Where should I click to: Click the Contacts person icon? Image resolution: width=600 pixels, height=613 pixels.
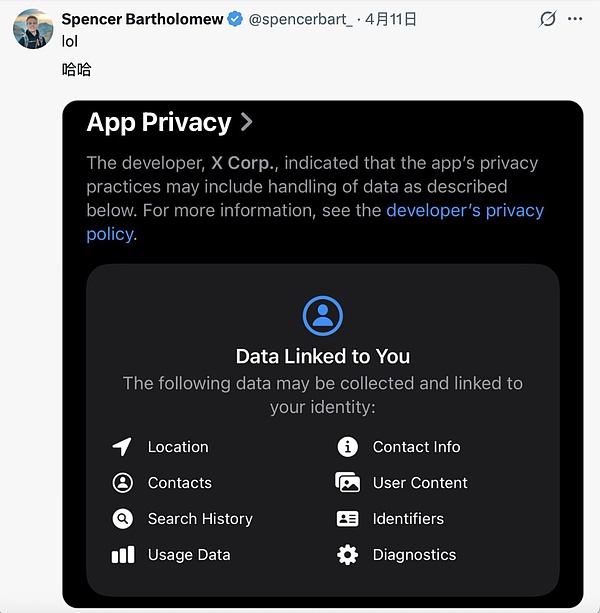122,483
